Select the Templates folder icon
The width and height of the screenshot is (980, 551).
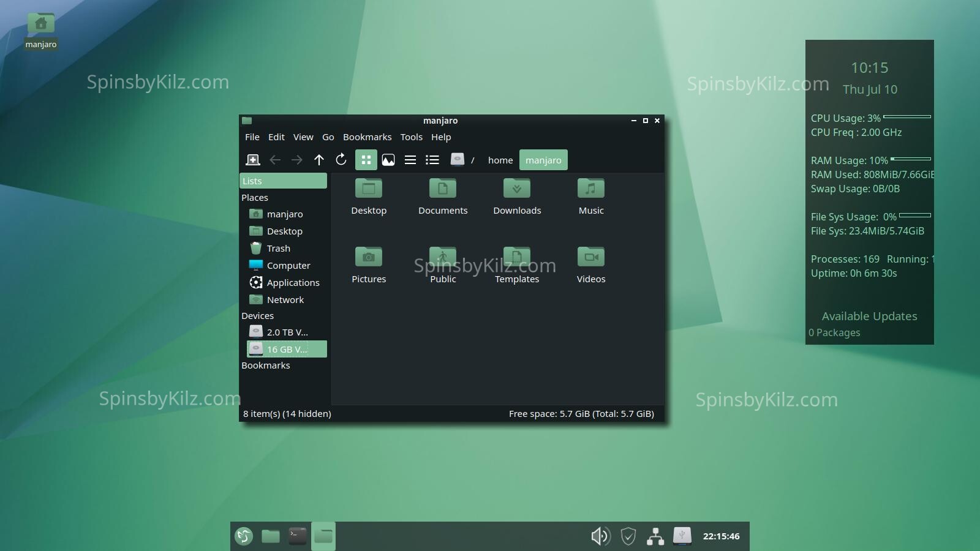coord(517,257)
